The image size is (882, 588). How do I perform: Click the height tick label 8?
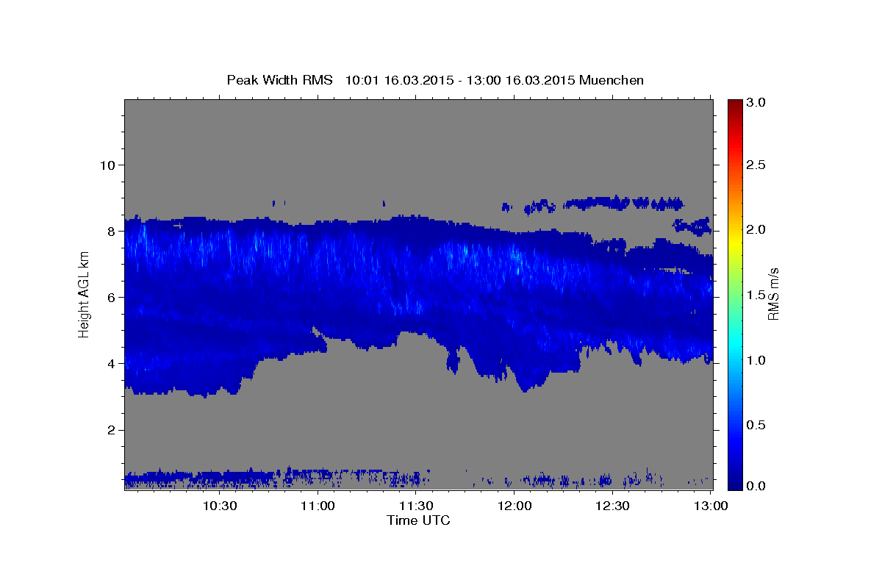click(112, 231)
